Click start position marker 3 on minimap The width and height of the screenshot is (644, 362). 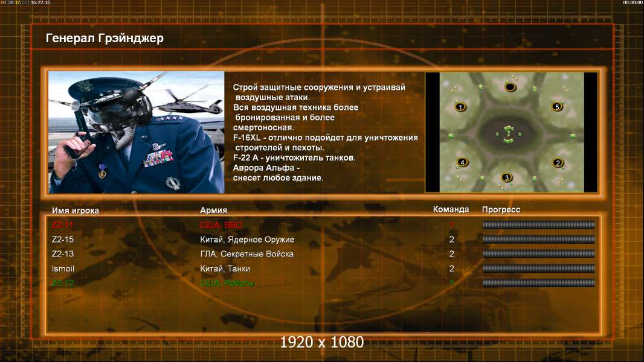(x=506, y=177)
